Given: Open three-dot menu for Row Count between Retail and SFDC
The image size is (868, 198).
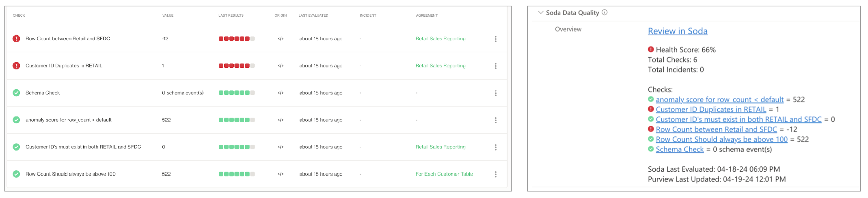Looking at the screenshot, I should [x=495, y=39].
